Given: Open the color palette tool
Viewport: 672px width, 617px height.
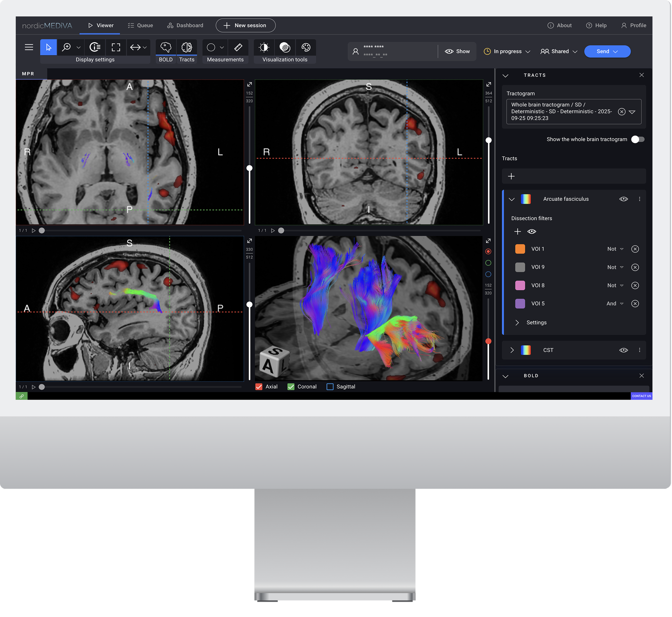Looking at the screenshot, I should coord(306,47).
